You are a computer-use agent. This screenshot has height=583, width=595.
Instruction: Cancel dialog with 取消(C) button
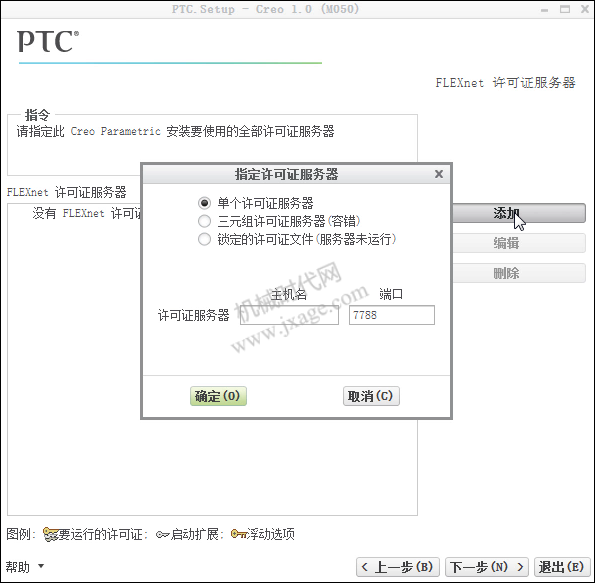tap(371, 396)
